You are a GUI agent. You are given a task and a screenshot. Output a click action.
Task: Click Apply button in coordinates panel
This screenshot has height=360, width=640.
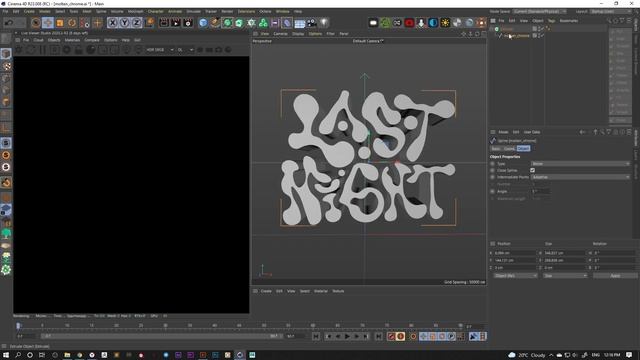tap(615, 276)
